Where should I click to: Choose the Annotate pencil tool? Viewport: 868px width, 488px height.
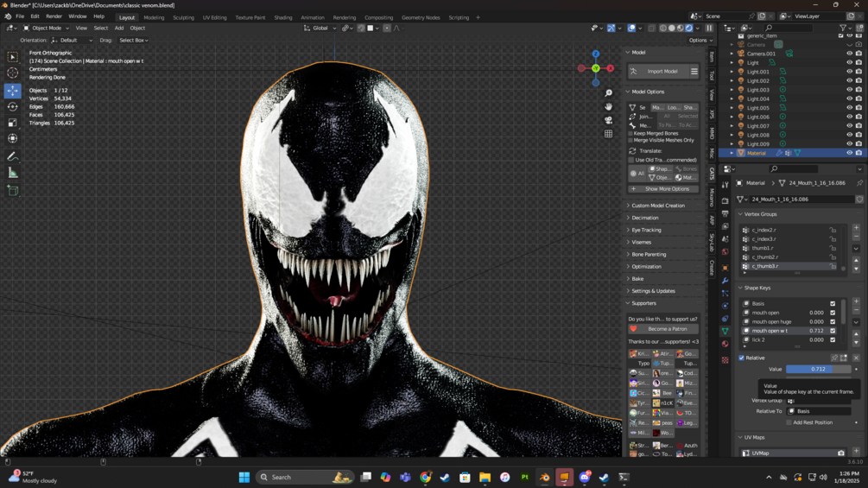(12, 156)
